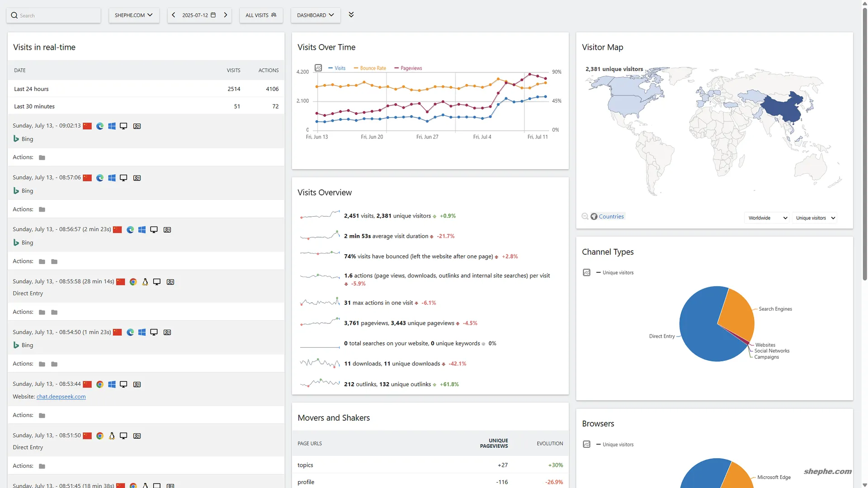Click the double chevron collapse icon in top bar
Image resolution: width=868 pixels, height=488 pixels.
[x=351, y=15]
